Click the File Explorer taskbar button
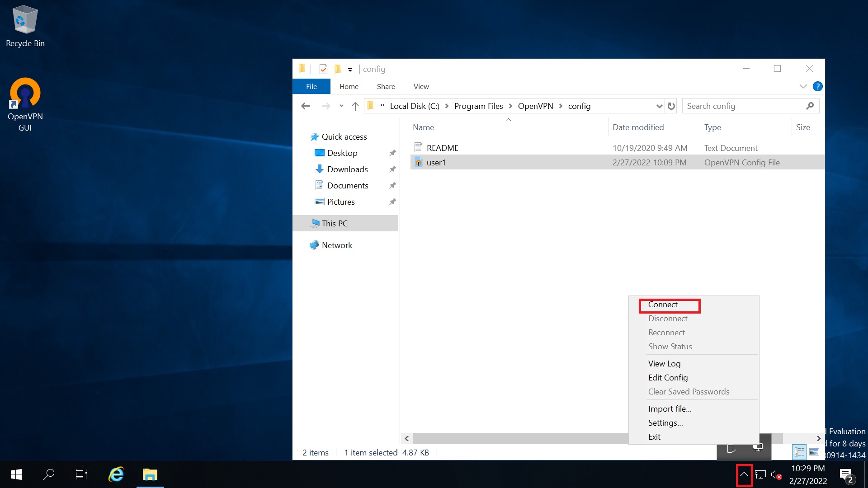868x488 pixels. point(150,474)
